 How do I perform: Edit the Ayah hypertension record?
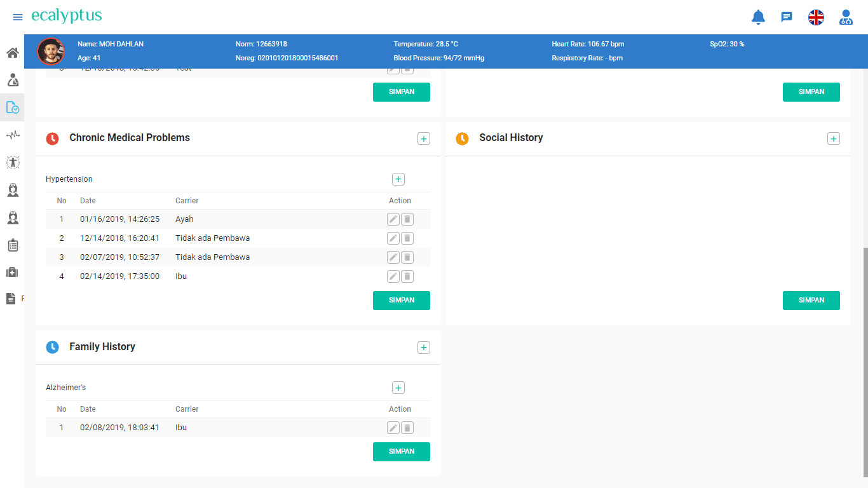point(393,219)
